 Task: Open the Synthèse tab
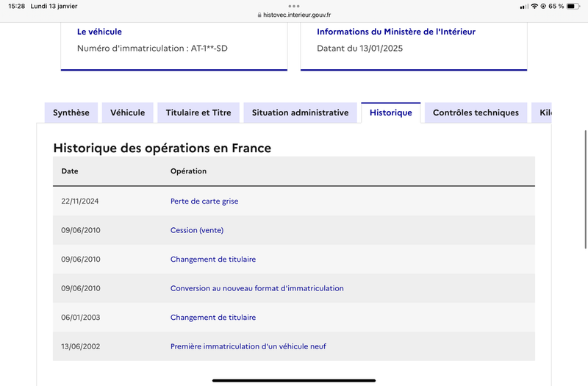(x=71, y=112)
